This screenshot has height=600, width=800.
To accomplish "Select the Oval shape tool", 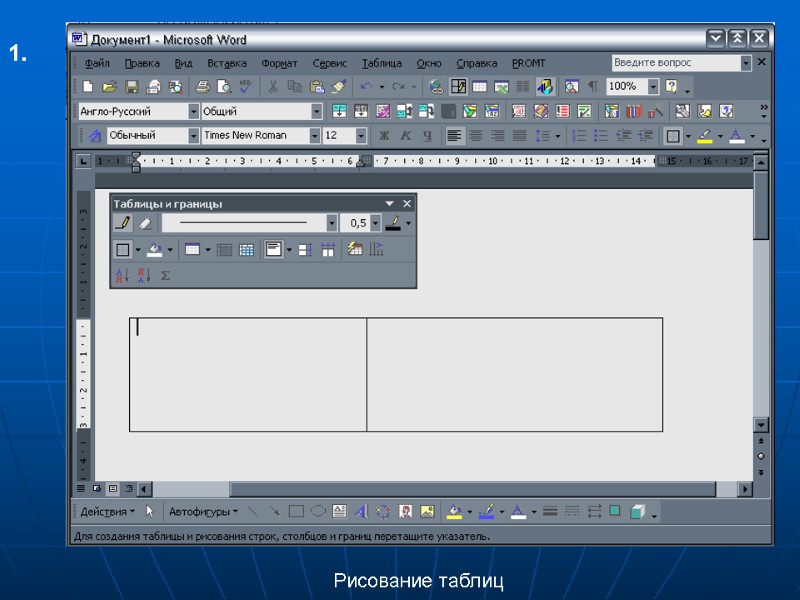I will (x=318, y=511).
